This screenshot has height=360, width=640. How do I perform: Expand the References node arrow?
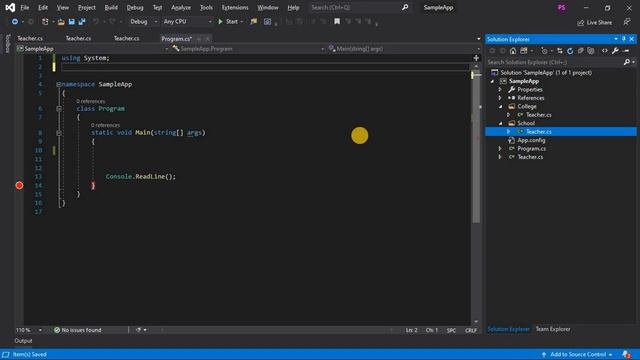(x=500, y=98)
